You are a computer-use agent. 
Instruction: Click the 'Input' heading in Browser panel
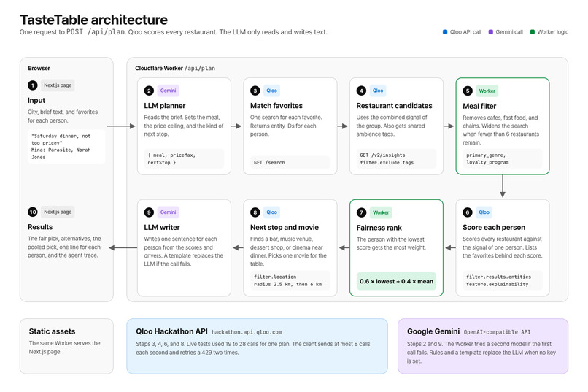pyautogui.click(x=36, y=100)
